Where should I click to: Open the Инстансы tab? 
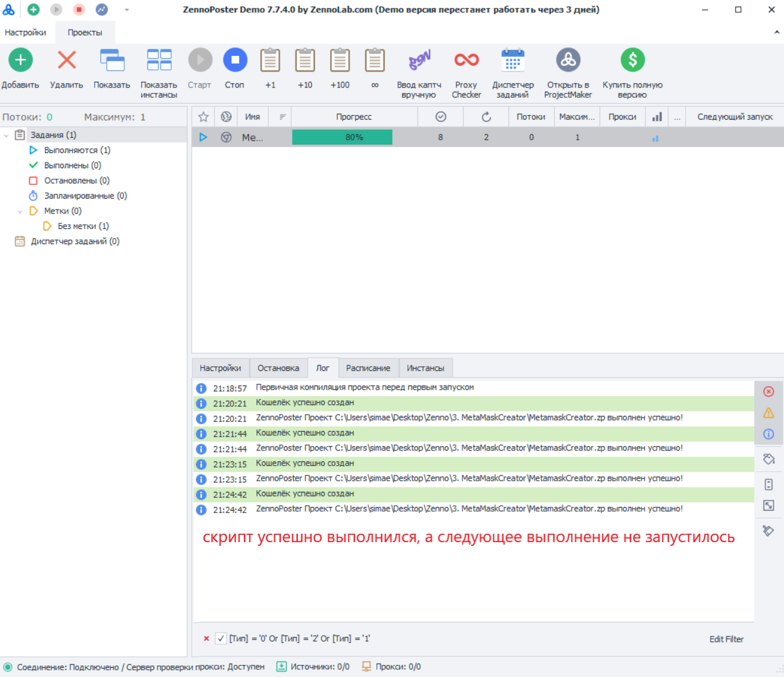(425, 368)
